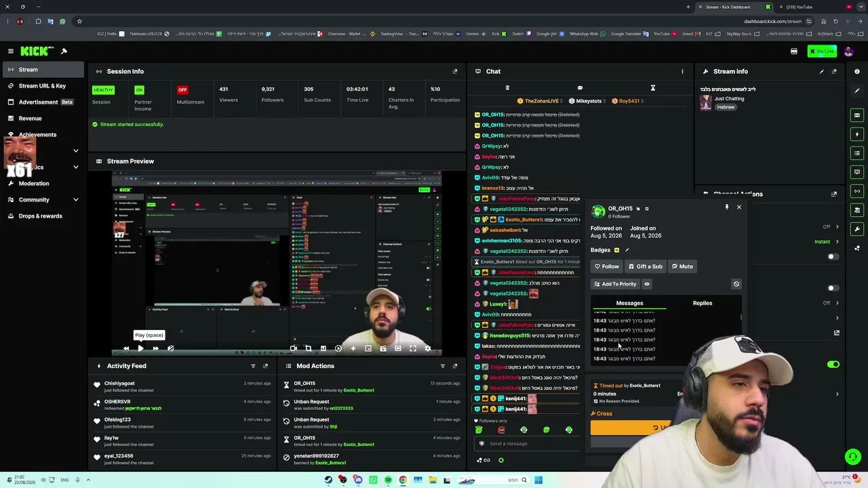The width and height of the screenshot is (868, 488).
Task: Close the OR_OH15 user card
Action: 739,207
